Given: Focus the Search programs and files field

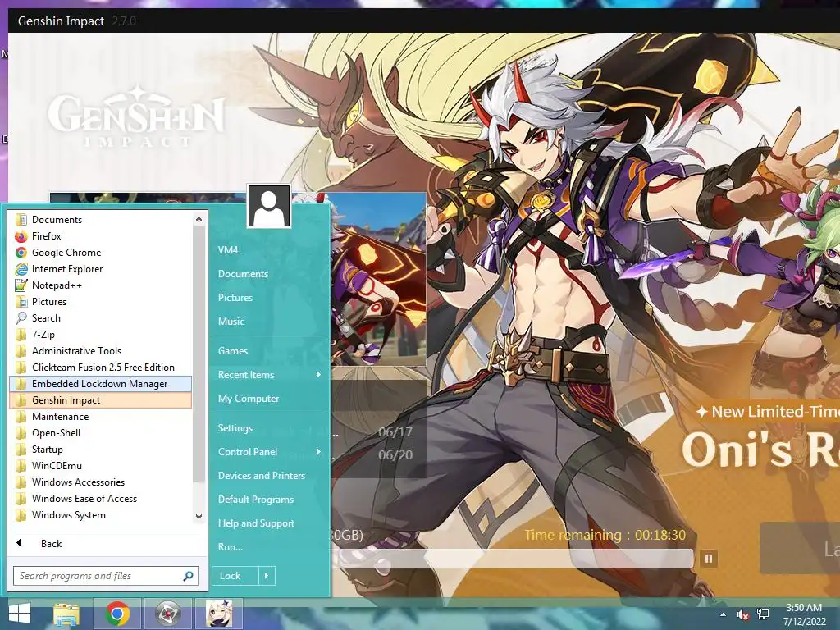Looking at the screenshot, I should tap(106, 576).
